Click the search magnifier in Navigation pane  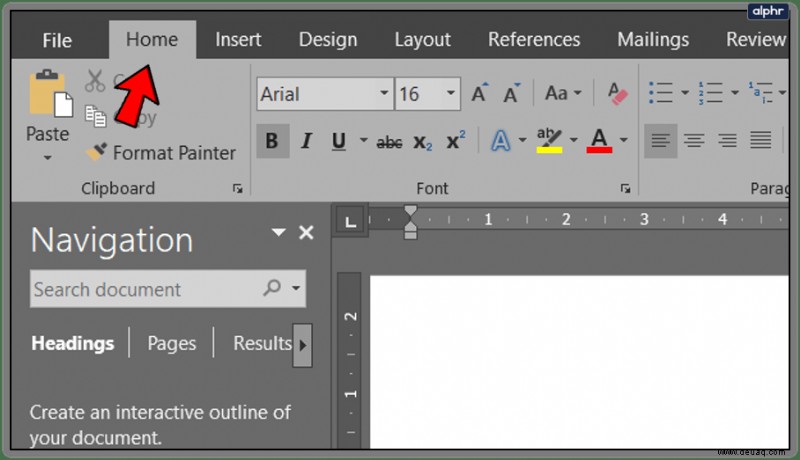pyautogui.click(x=272, y=288)
